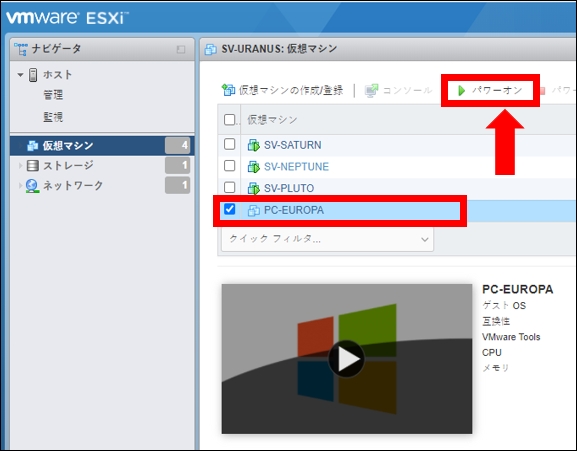Click the host server icon
Viewport: 577px width, 451px height.
point(33,75)
